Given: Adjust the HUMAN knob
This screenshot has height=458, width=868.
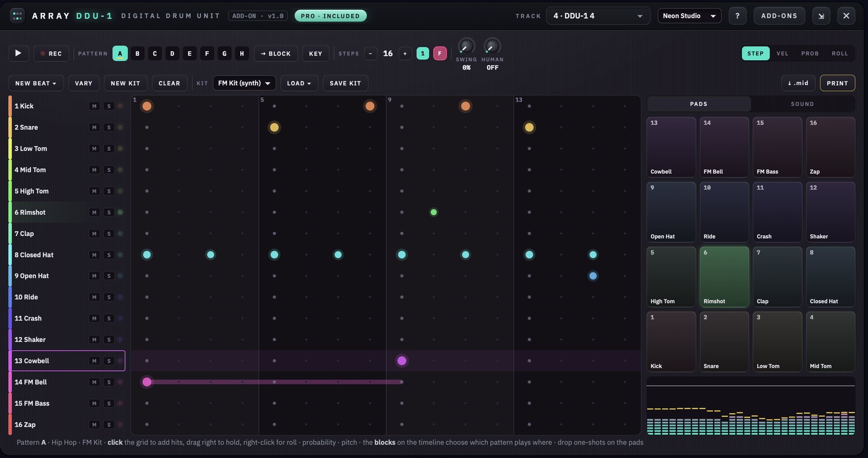Looking at the screenshot, I should tap(492, 46).
